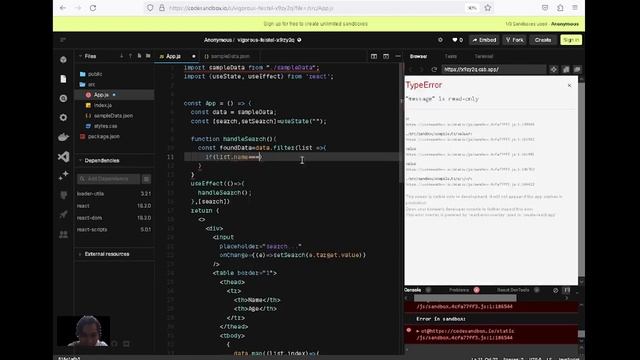The image size is (640, 360).
Task: Click the hamburger menu at top left of editor
Action: (63, 40)
